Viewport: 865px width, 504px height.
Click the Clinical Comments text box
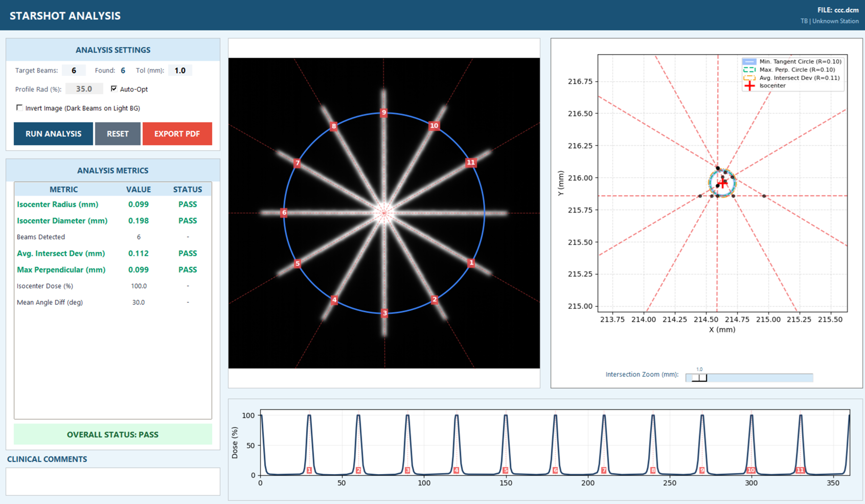click(113, 482)
